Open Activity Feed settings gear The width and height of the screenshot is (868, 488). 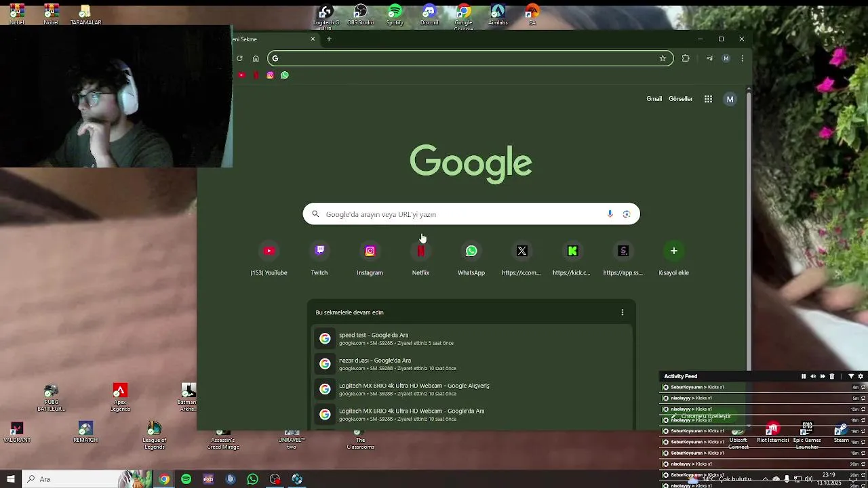pos(861,376)
